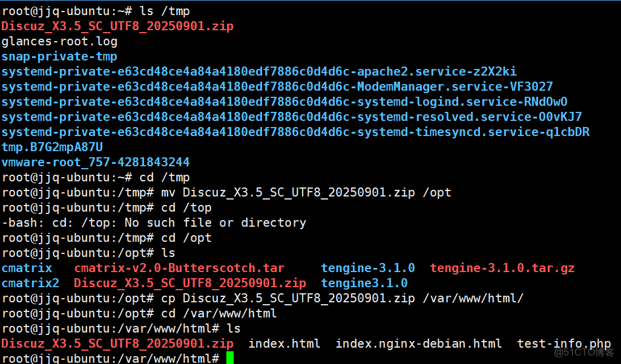Image resolution: width=621 pixels, height=364 pixels.
Task: Click the tengine3.1.0 directory name
Action: point(364,283)
